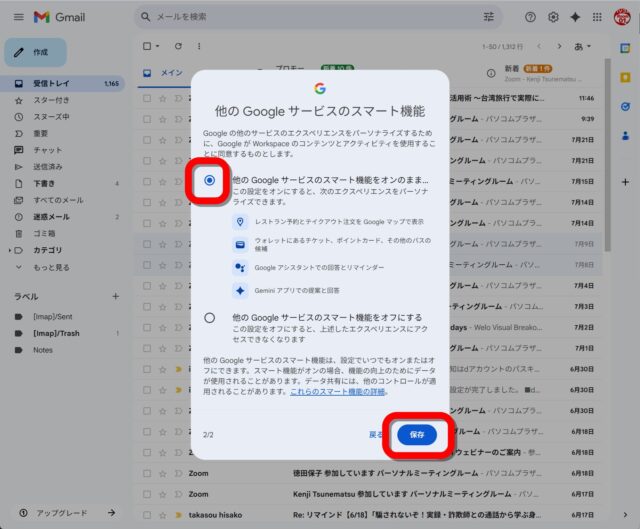
Task: Open 迷惑メール folder
Action: pos(62,217)
